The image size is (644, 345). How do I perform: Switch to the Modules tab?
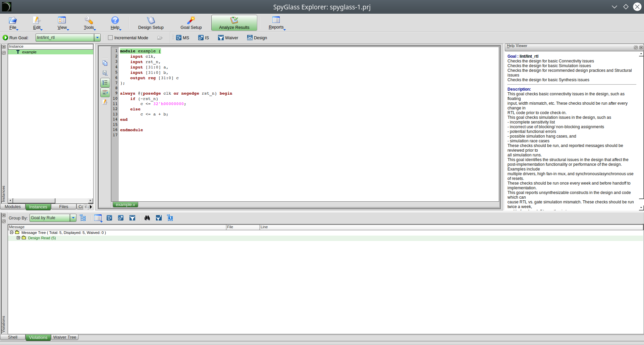point(13,207)
